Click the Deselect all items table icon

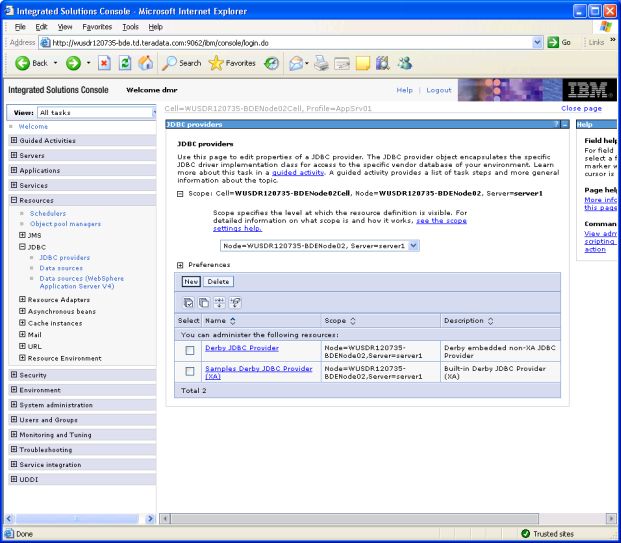coord(204,303)
